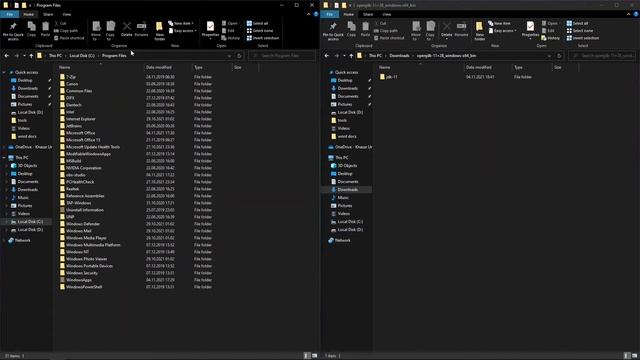Open View tab in openjdk window
640x360 pixels.
[x=387, y=14]
